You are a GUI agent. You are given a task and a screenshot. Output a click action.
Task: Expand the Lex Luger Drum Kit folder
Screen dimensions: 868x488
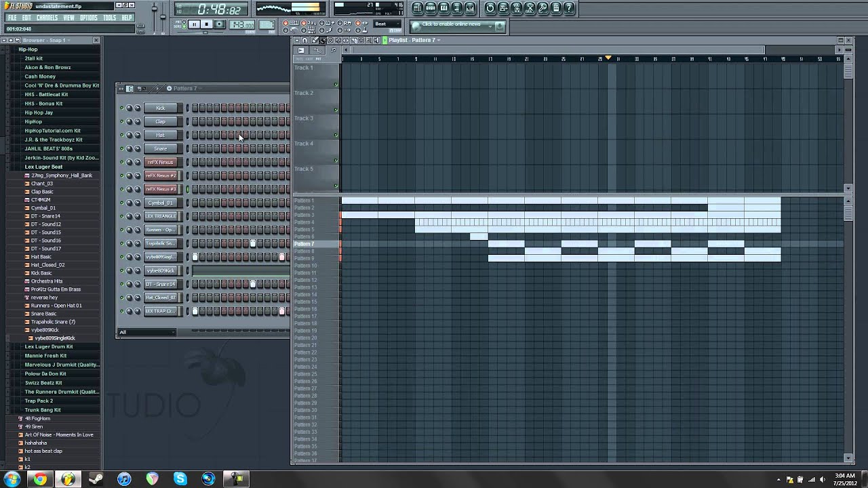click(x=49, y=346)
